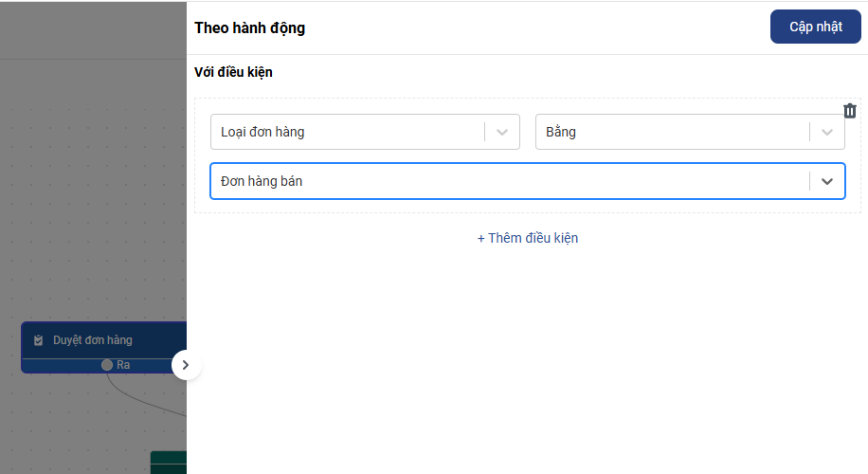Click the empty area below Thêm điều kiện
The image size is (868, 474).
(527, 360)
